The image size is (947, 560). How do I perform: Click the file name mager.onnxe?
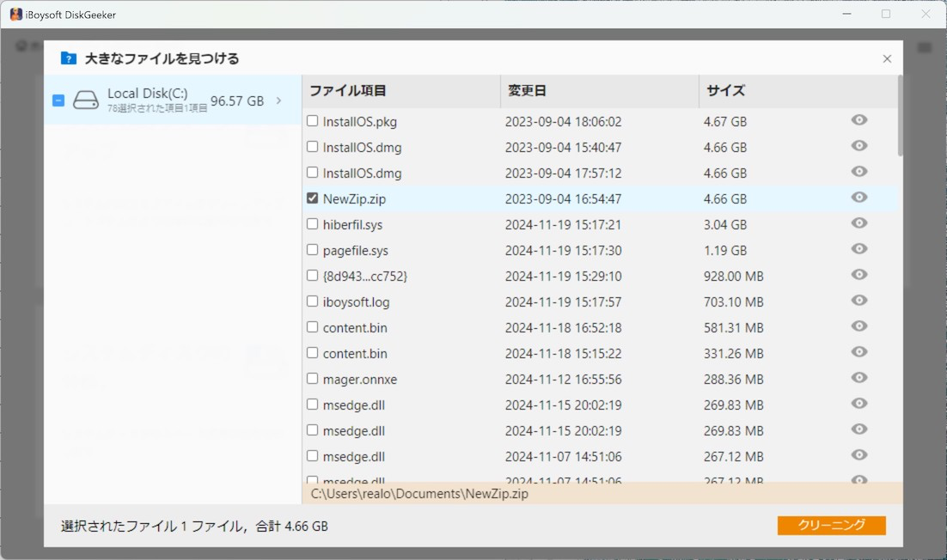(x=359, y=380)
